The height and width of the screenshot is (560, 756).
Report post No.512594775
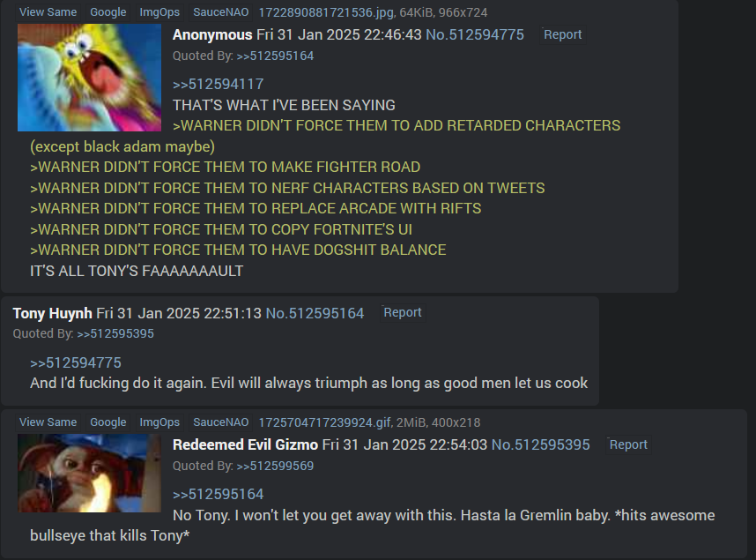click(563, 34)
